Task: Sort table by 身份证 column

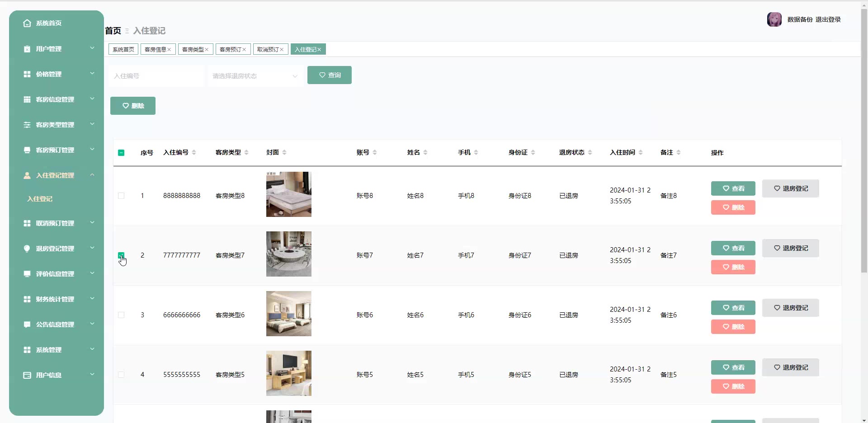Action: pyautogui.click(x=533, y=153)
